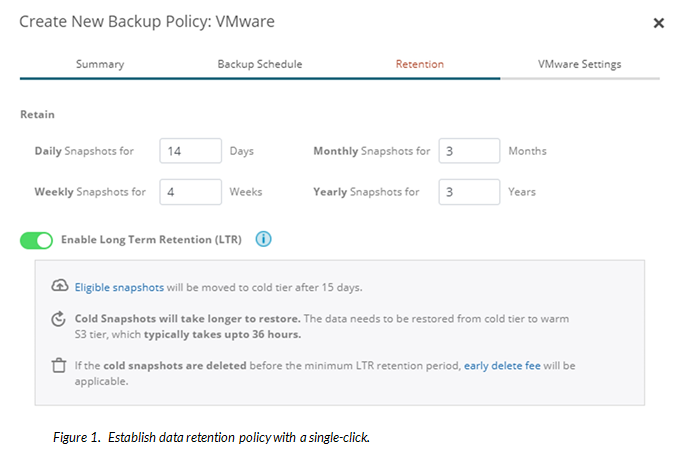
Task: Click the Daily Snapshots days input field
Action: coord(189,151)
